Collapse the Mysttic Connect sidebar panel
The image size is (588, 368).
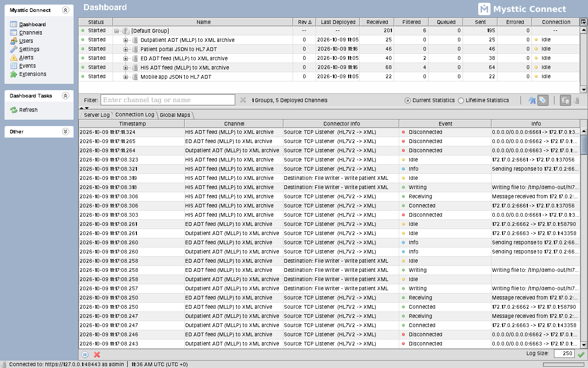pos(65,10)
